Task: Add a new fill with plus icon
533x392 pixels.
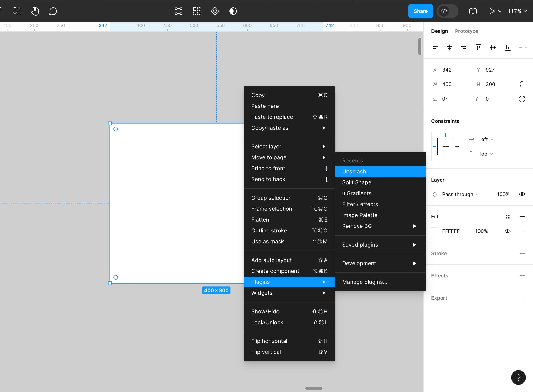Action: [x=522, y=217]
